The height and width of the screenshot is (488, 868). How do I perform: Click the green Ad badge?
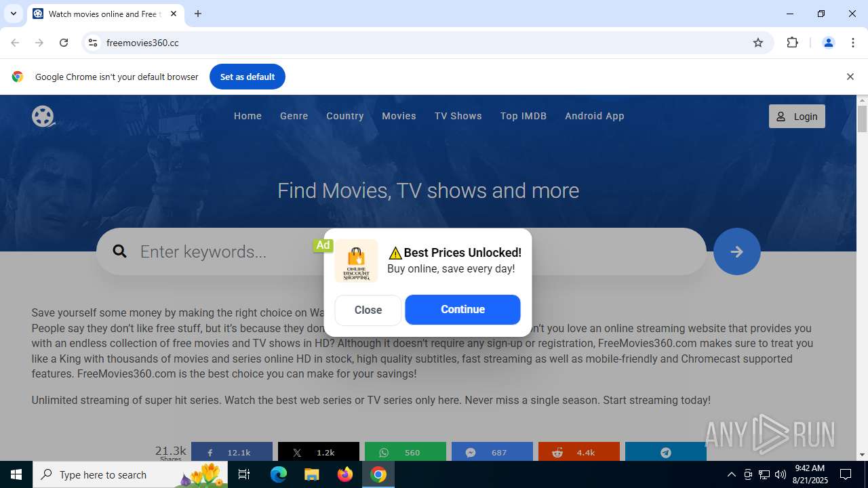pos(323,245)
